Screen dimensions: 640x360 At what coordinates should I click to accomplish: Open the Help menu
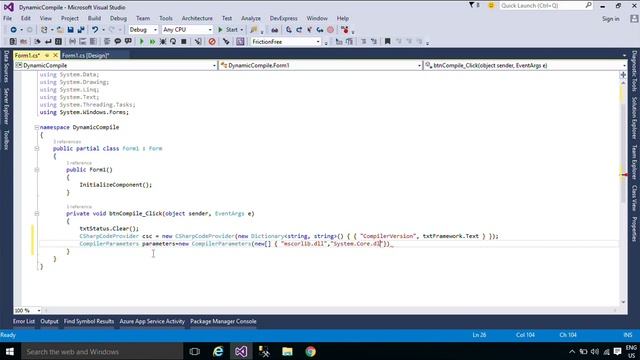click(343, 18)
